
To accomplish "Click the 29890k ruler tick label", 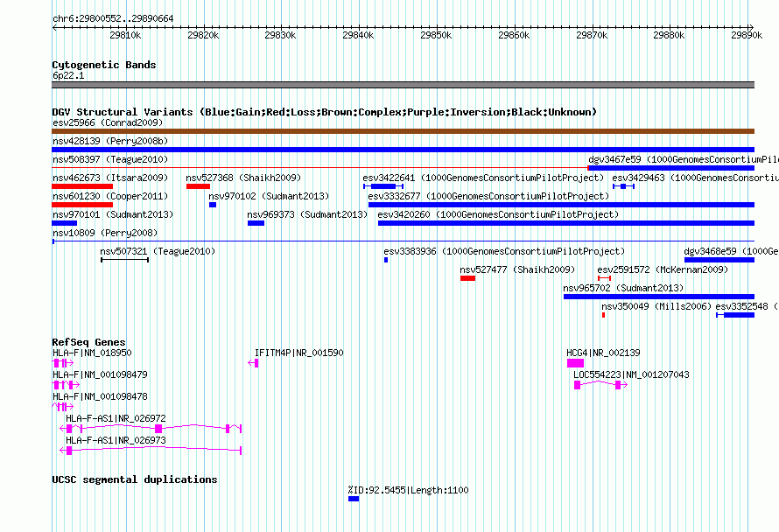I will click(x=747, y=35).
